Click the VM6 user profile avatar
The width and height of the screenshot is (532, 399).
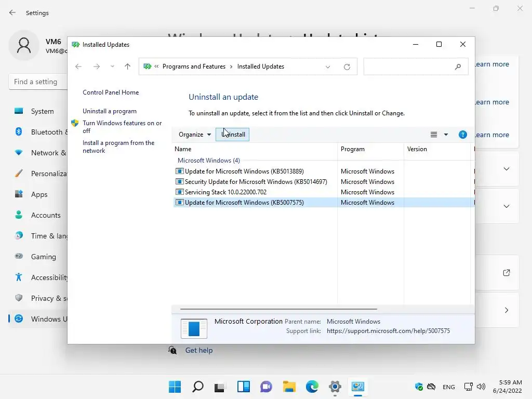click(x=24, y=46)
